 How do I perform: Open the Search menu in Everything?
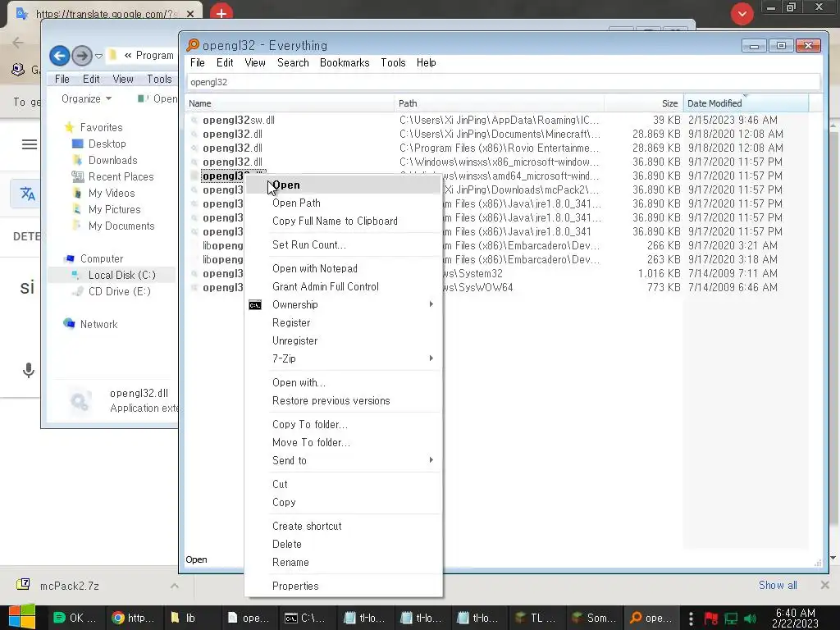[293, 62]
